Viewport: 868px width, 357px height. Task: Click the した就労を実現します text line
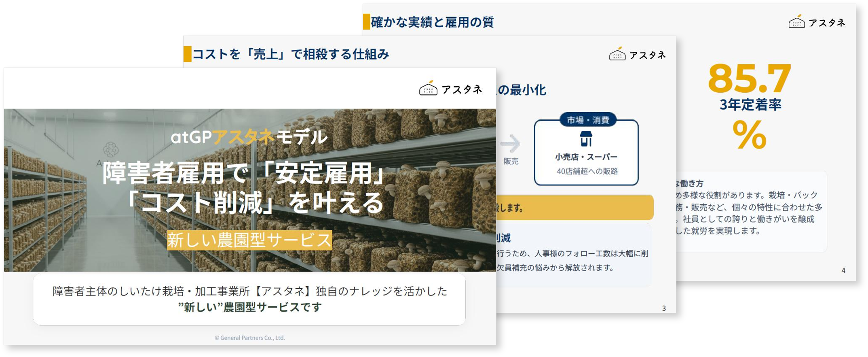[718, 231]
